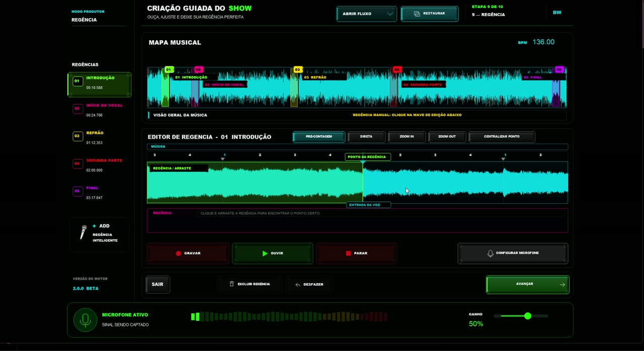This screenshot has height=351, width=644.
Task: Click the BW label in the header
Action: pyautogui.click(x=557, y=13)
